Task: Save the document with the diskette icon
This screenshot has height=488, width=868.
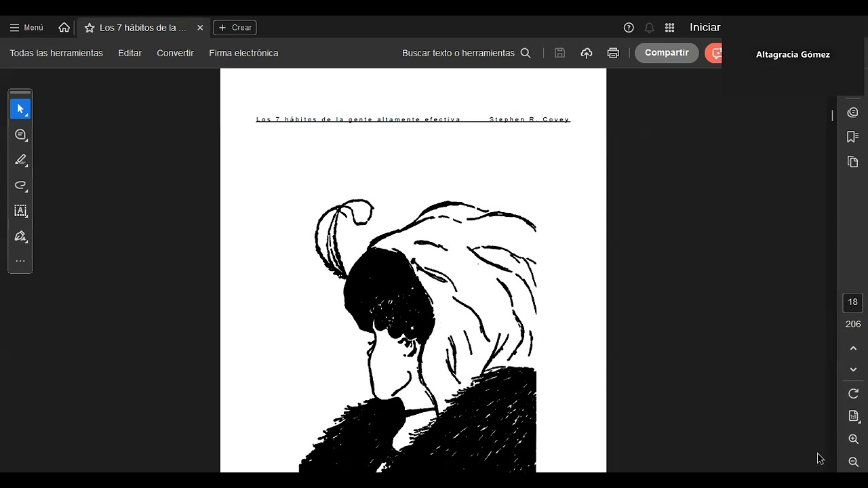Action: pos(559,53)
